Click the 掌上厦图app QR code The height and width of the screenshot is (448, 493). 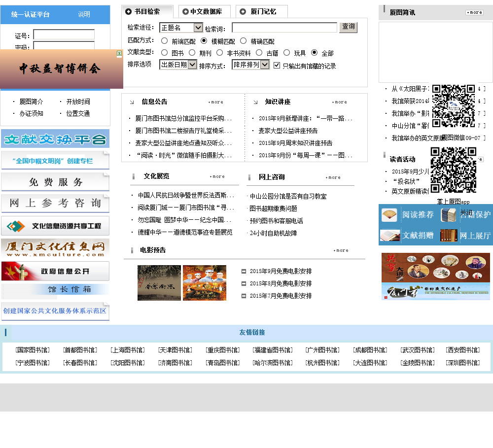453,170
